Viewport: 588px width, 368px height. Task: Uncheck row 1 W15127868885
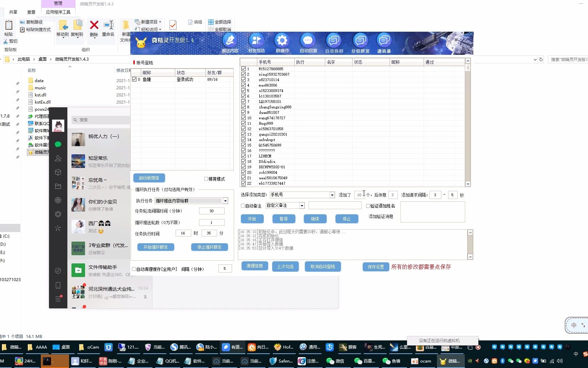pyautogui.click(x=243, y=69)
